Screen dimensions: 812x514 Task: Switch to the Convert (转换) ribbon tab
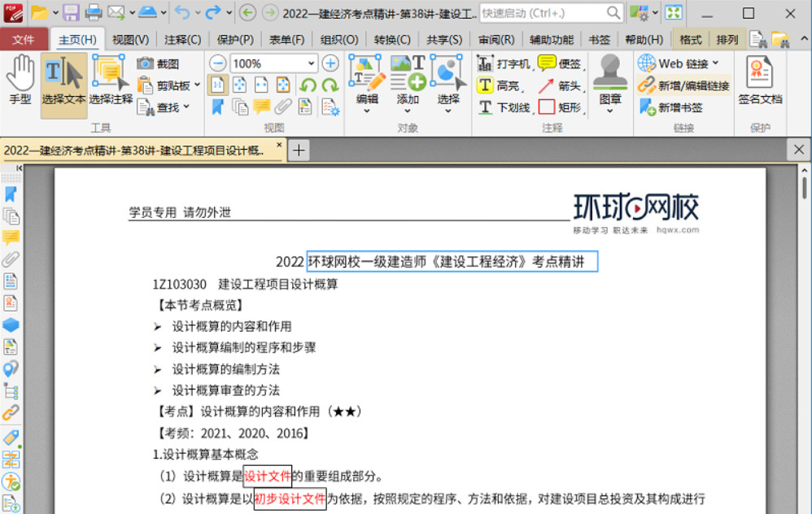click(x=392, y=40)
